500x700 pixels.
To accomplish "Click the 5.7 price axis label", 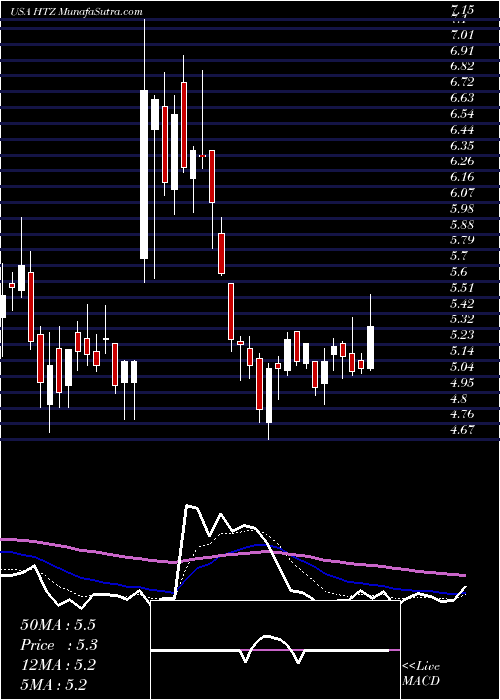I will tap(460, 256).
